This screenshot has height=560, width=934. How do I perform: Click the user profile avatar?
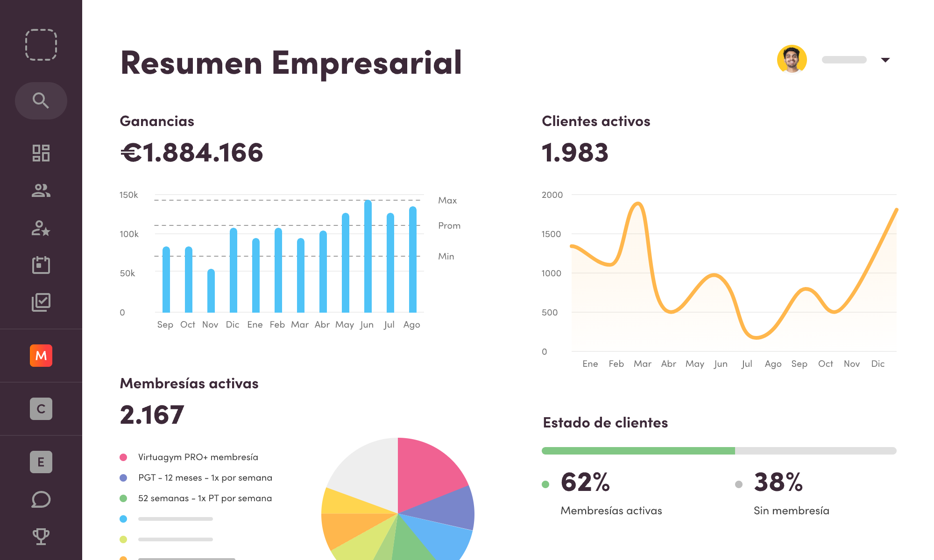tap(792, 60)
